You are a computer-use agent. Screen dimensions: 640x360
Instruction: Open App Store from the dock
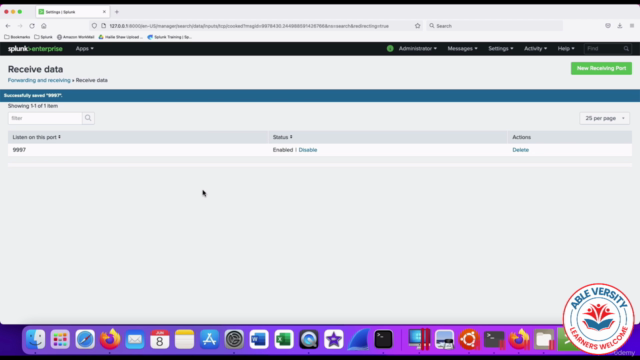(x=209, y=340)
